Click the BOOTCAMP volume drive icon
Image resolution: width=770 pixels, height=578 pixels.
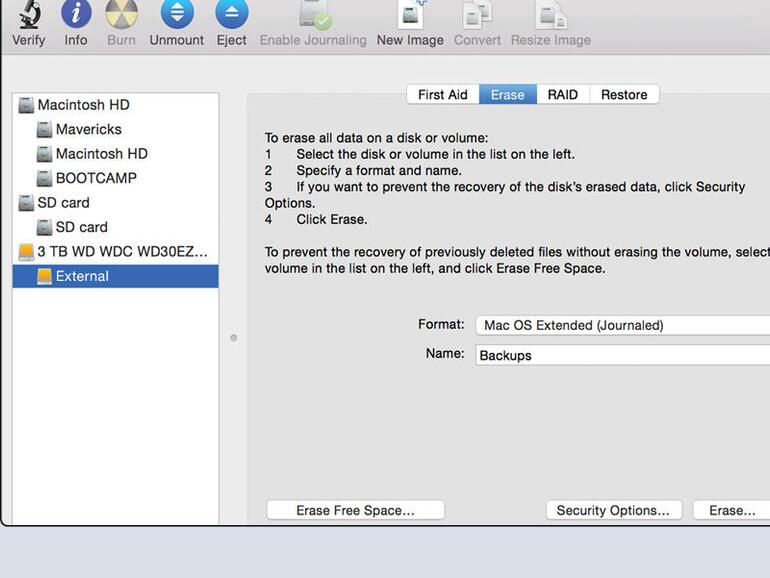(44, 178)
